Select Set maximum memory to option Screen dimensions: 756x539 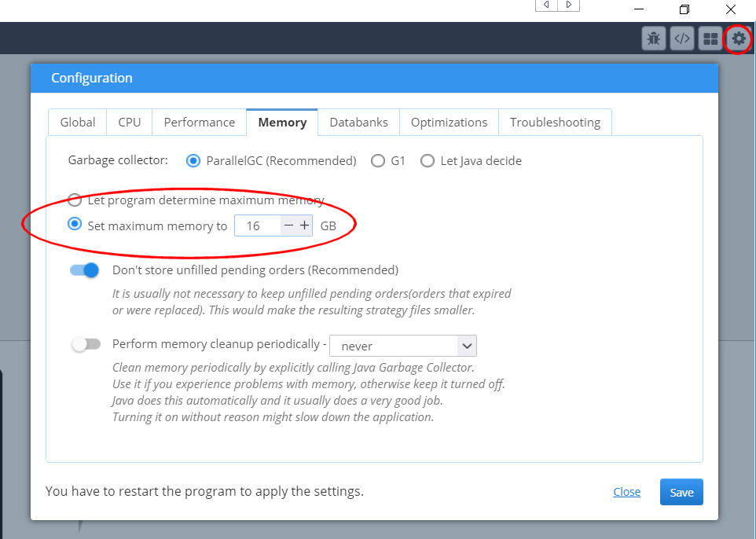[x=75, y=224]
